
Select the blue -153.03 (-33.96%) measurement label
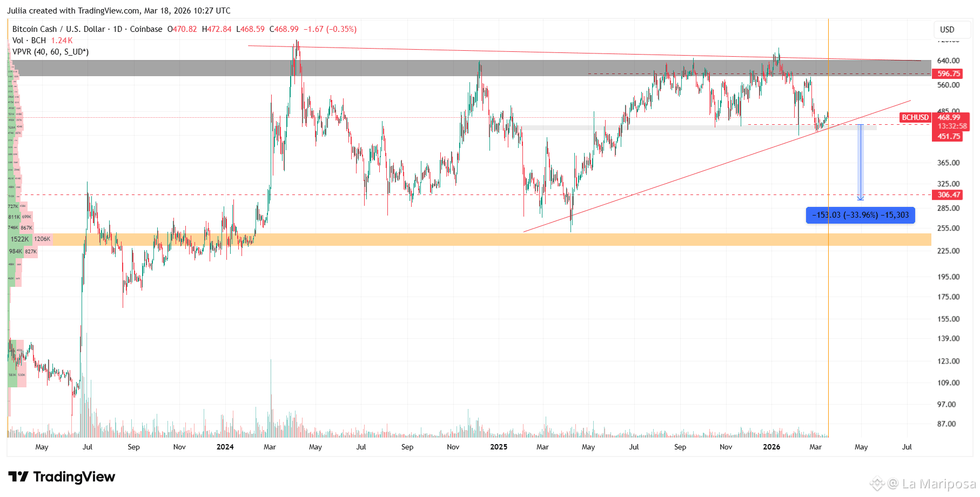861,215
